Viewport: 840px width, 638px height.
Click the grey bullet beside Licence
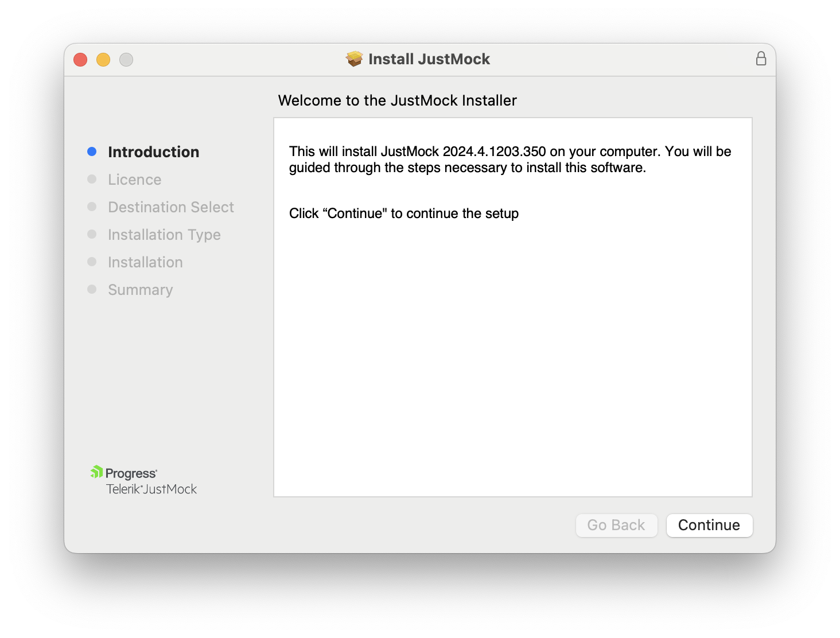coord(92,180)
